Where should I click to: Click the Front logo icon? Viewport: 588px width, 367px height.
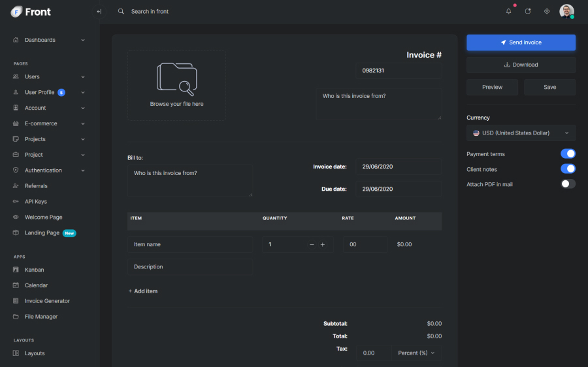[16, 11]
